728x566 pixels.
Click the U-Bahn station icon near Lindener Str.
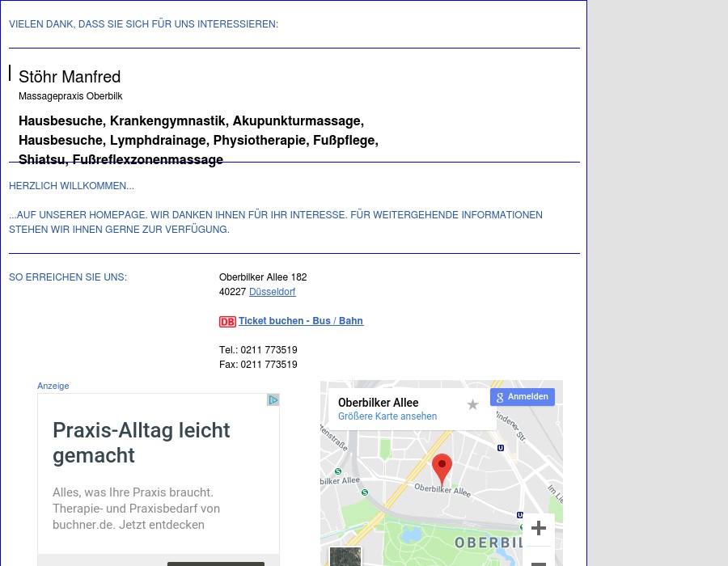coord(501,448)
